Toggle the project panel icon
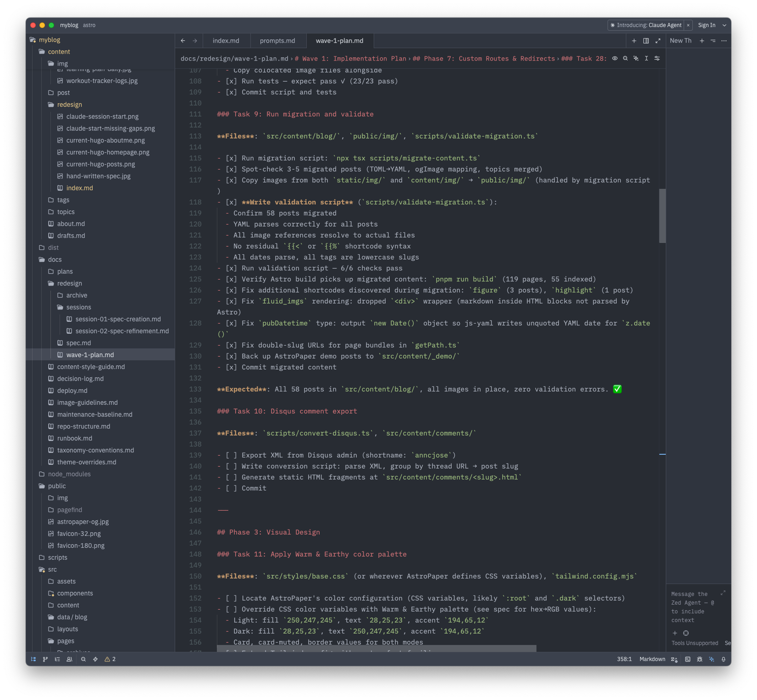This screenshot has height=700, width=757. pos(33,659)
